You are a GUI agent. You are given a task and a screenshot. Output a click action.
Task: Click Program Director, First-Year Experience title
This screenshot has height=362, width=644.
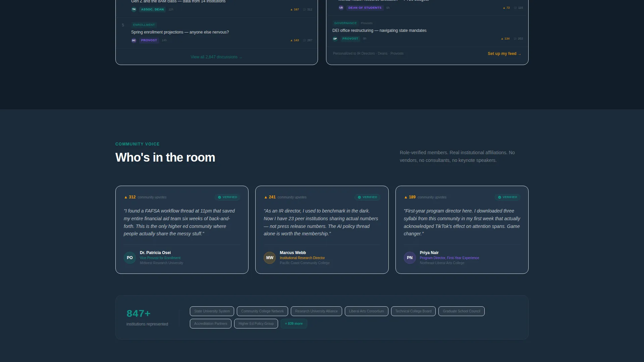tap(449, 258)
